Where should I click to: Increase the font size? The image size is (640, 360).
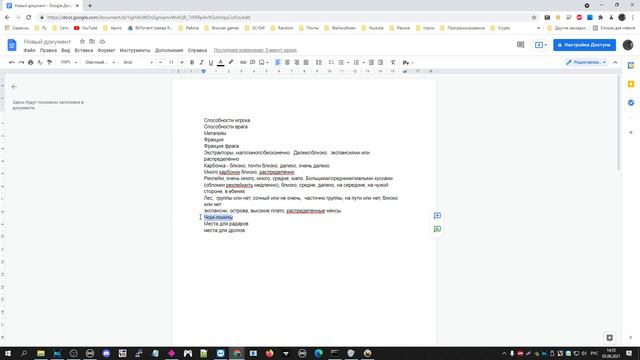pos(182,62)
